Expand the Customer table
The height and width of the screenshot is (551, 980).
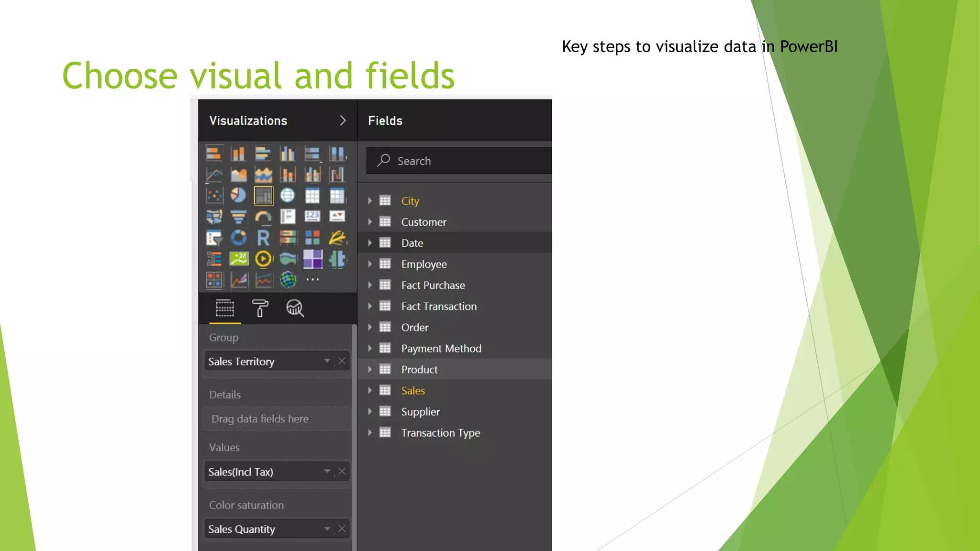(x=370, y=222)
